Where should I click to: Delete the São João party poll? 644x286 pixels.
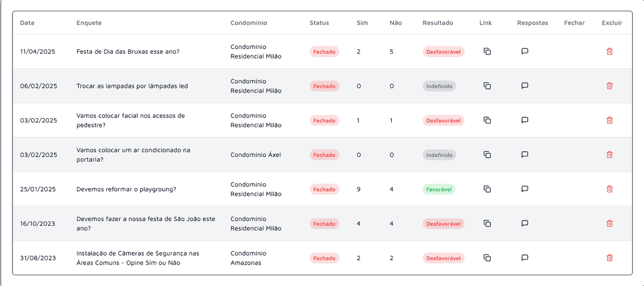click(609, 223)
